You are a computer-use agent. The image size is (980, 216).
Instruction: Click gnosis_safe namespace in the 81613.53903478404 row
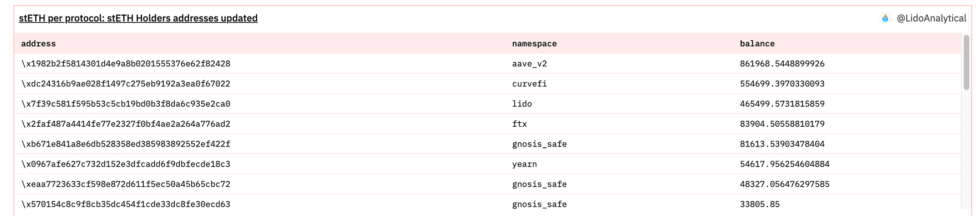(539, 144)
